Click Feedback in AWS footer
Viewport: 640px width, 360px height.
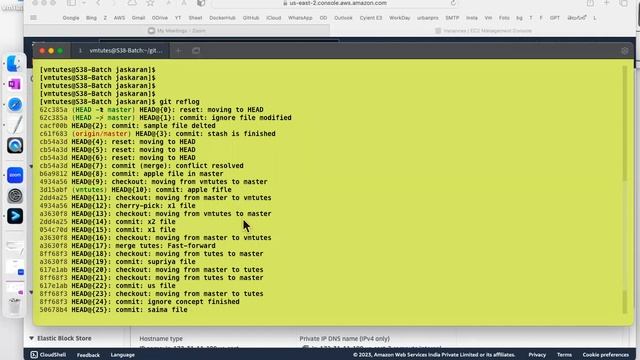click(x=88, y=355)
